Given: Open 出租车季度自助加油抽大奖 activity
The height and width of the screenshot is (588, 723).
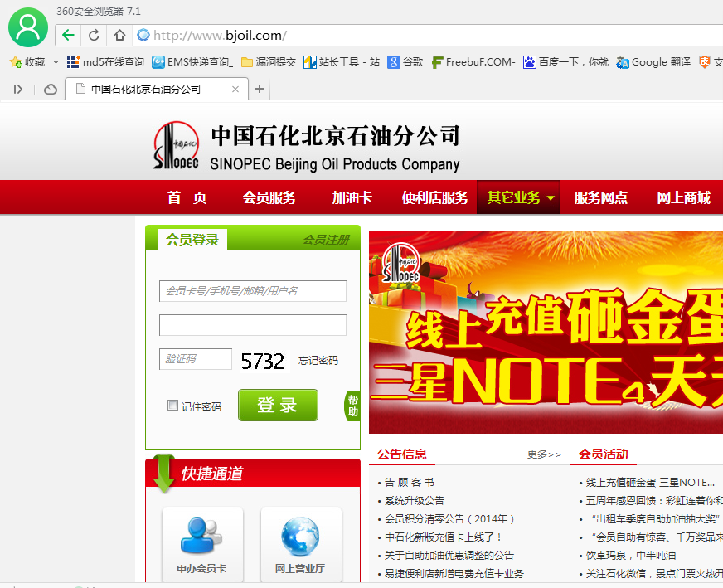Looking at the screenshot, I should (656, 519).
